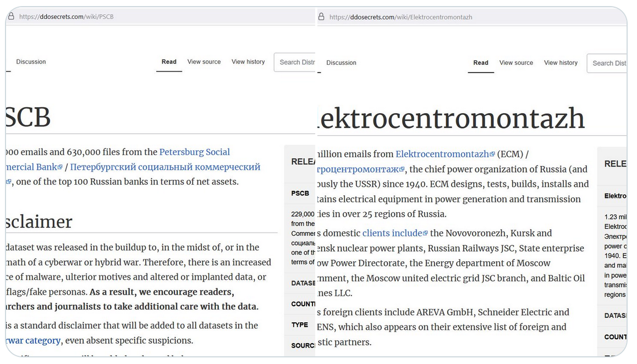Click the external-link icon after 'роцентромонтаж'
637x364 pixels.
coord(402,169)
